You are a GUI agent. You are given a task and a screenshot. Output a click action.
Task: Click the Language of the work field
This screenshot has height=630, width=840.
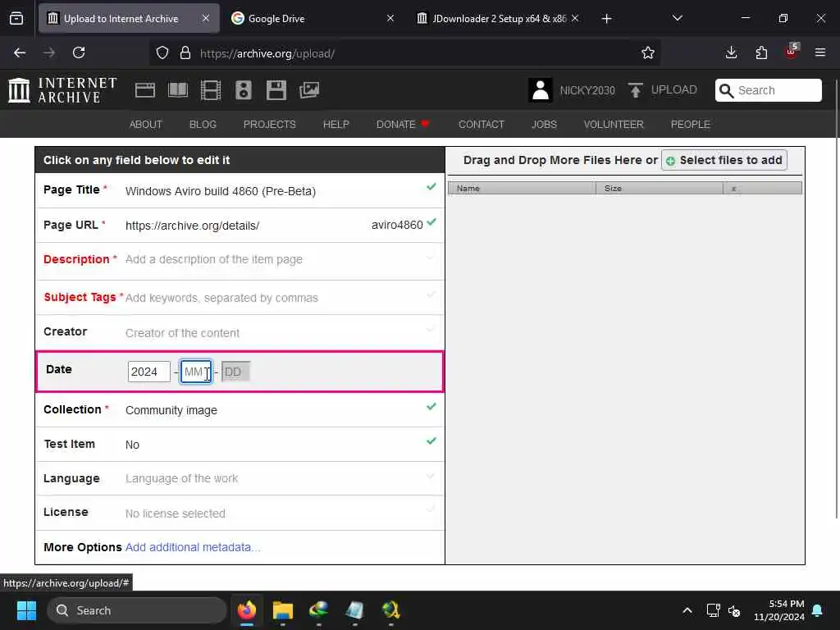(181, 478)
